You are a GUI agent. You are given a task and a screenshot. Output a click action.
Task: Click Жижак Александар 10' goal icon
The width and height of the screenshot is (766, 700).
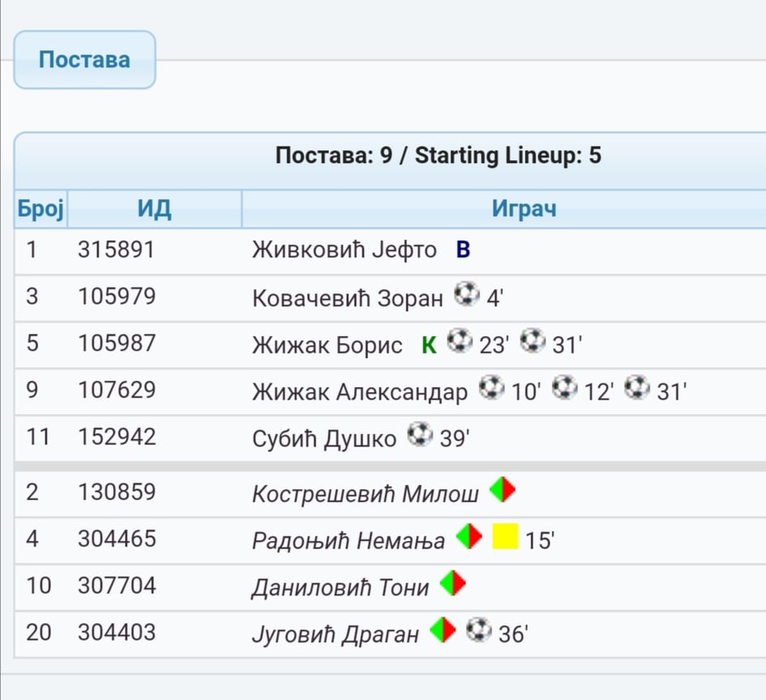tap(491, 387)
